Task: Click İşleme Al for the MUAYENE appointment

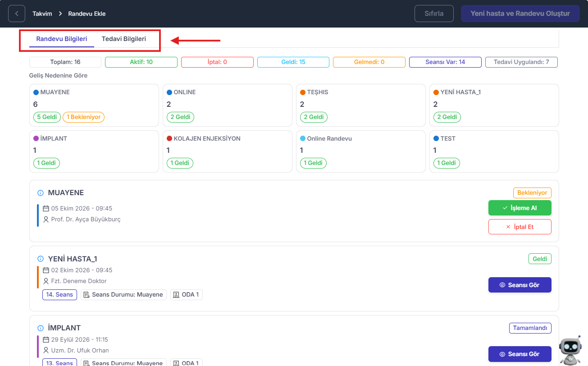Action: [520, 208]
